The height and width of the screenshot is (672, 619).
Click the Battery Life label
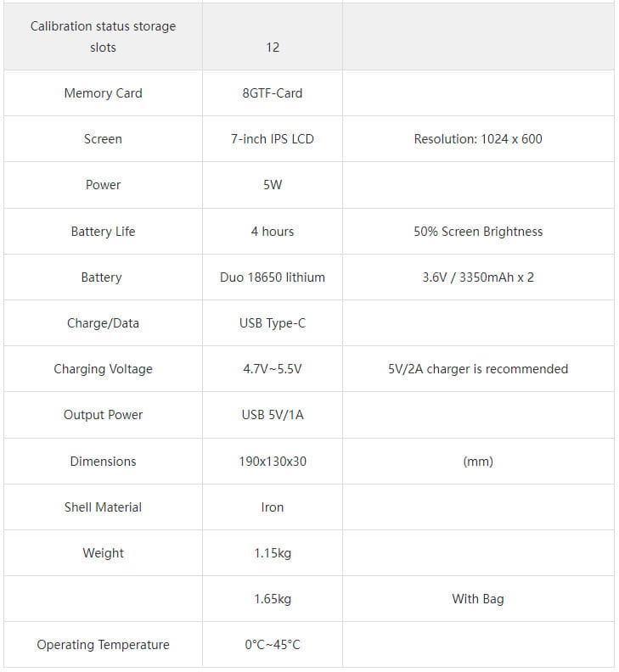[x=103, y=232]
